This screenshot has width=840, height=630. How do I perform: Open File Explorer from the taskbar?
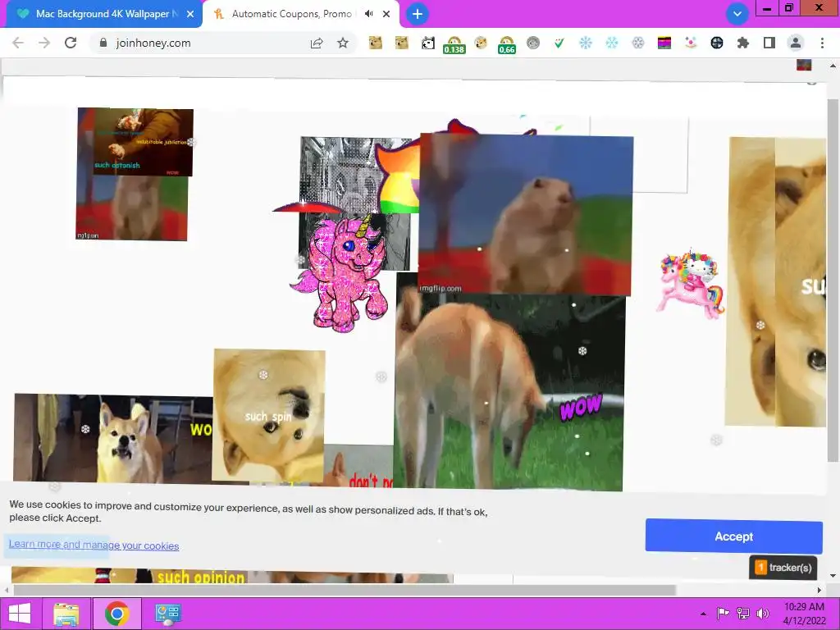coord(66,614)
